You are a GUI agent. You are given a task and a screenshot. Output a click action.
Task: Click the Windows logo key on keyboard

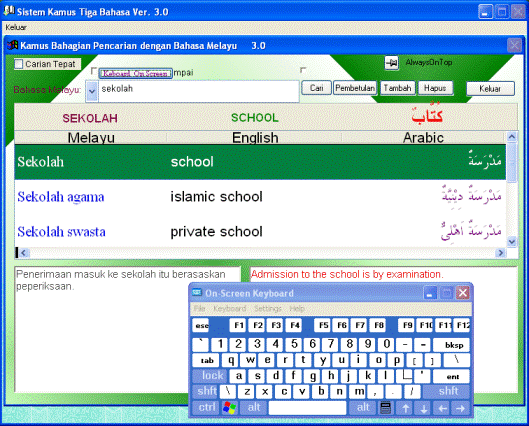click(229, 408)
